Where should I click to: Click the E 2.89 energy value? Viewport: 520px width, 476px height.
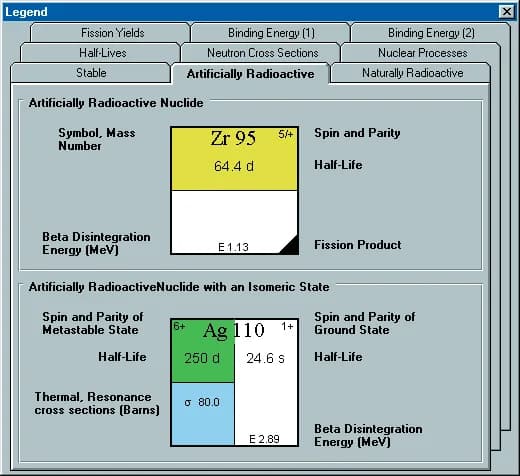tap(264, 439)
